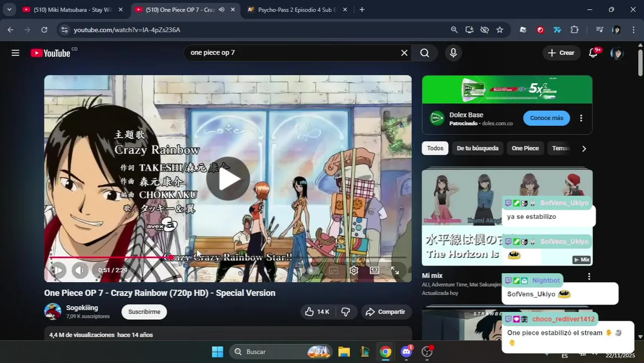
Task: Click the taskbar Buscar search box
Action: pos(281,352)
